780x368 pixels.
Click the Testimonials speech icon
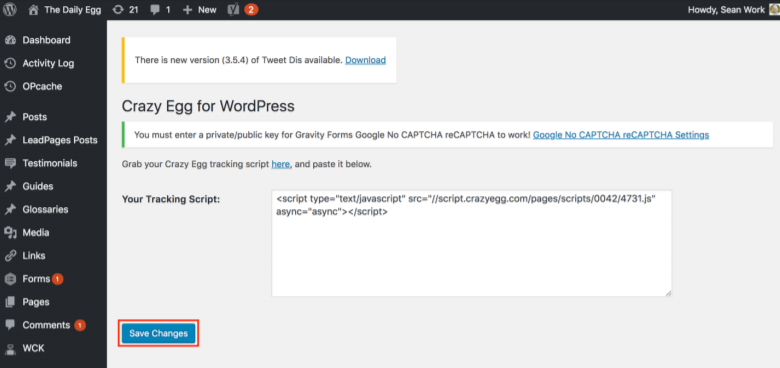tap(10, 163)
